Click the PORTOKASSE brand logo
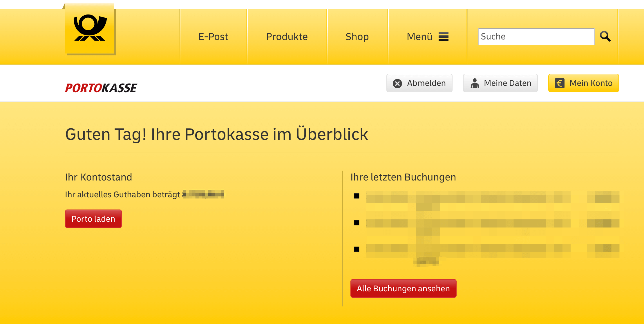The image size is (644, 325). (101, 88)
